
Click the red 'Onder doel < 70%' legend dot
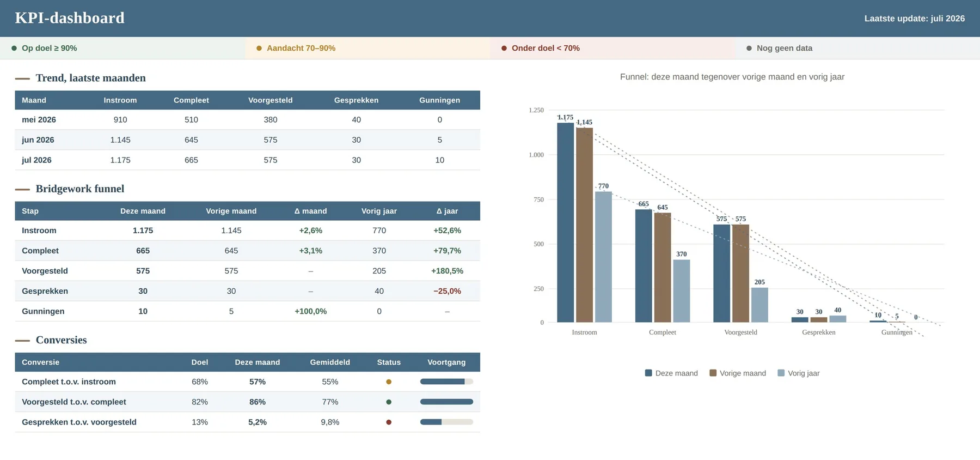point(504,48)
